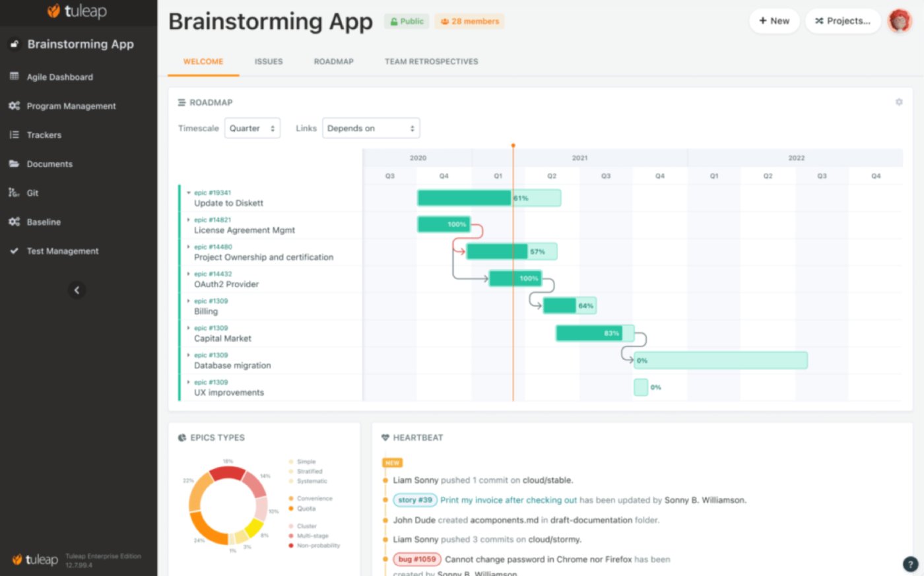This screenshot has width=924, height=576.
Task: Open the Git repositories page
Action: tap(33, 193)
